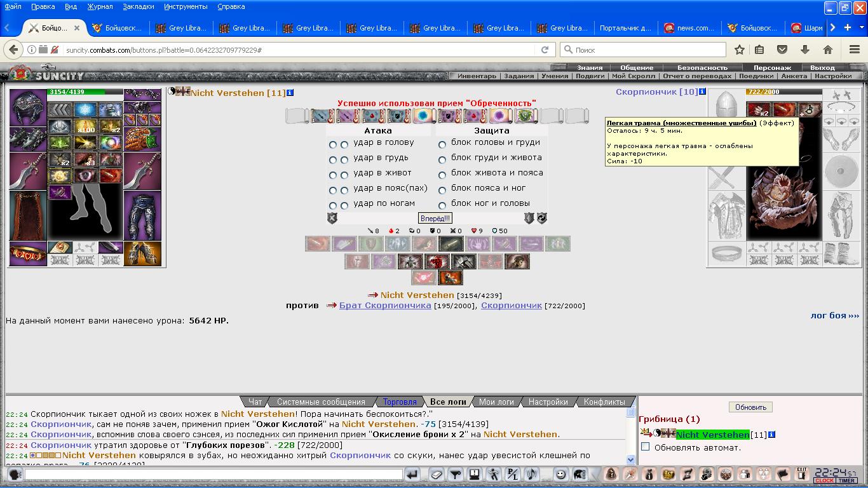868x488 pixels.
Task: Activate the blue orb scroll
Action: [424, 116]
